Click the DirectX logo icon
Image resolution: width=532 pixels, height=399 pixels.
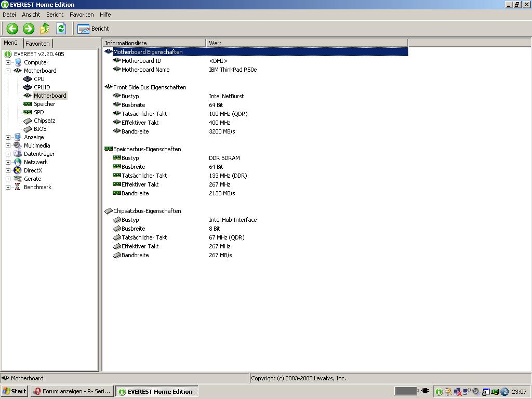coord(18,170)
